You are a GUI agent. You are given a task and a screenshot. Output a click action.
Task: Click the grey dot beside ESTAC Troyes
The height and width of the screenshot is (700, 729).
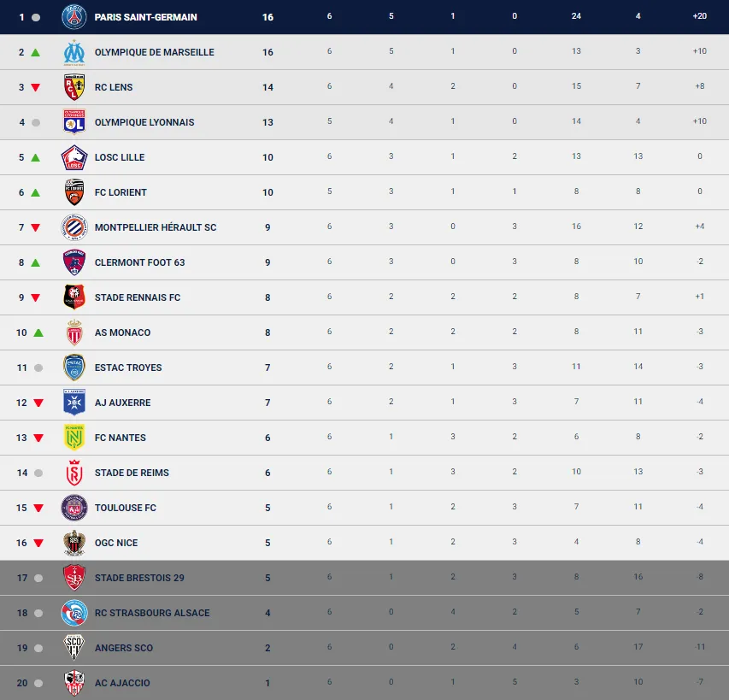pyautogui.click(x=37, y=368)
